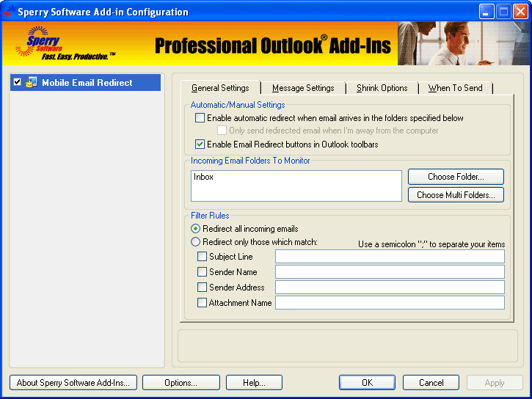Click Automatic/Manual Settings group label
The image size is (532, 399).
[x=238, y=105]
